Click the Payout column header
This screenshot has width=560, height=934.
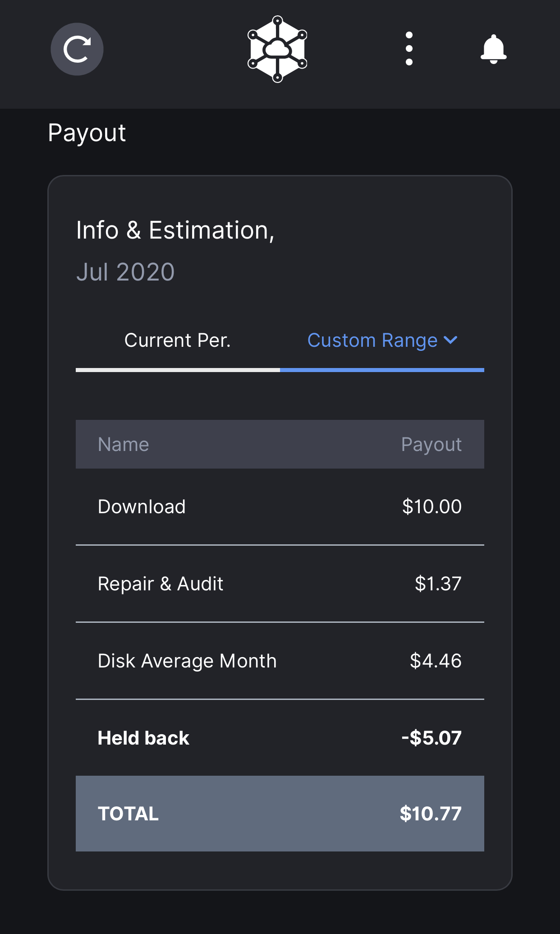(431, 445)
